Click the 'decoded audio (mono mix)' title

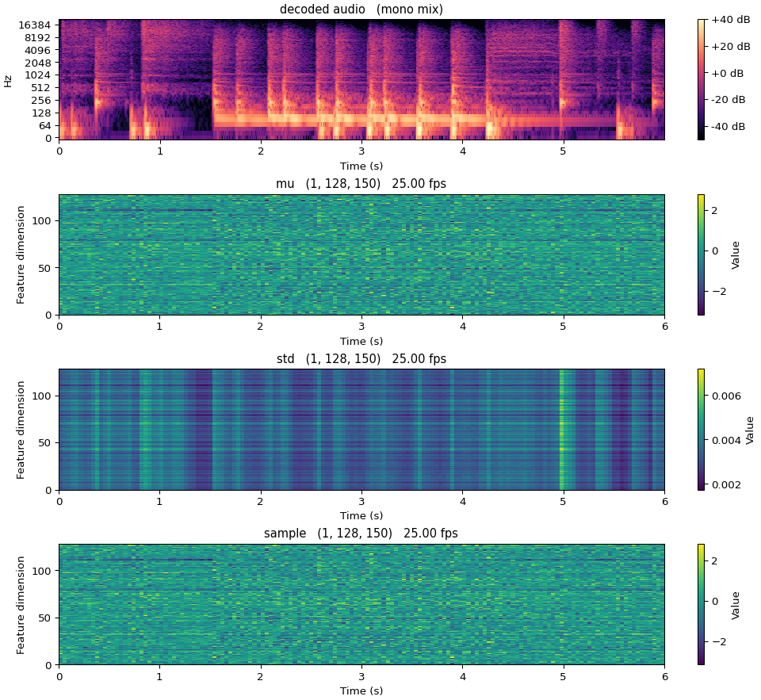[x=361, y=10]
